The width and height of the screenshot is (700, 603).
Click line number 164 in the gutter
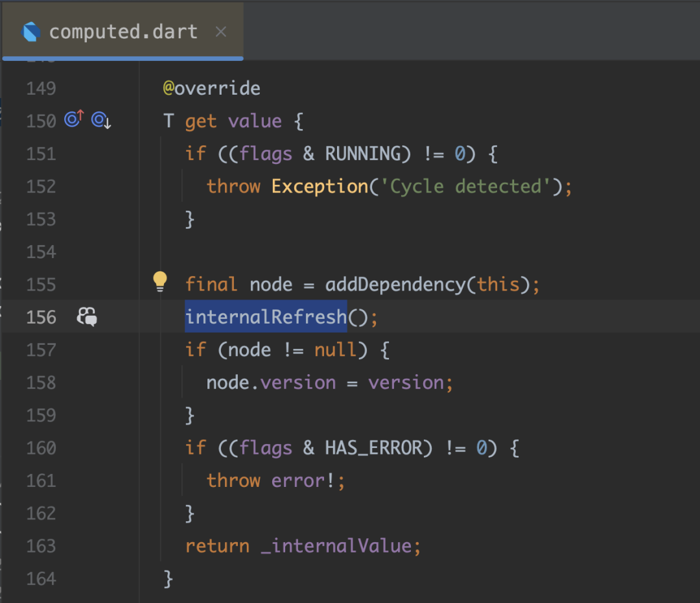click(x=41, y=578)
